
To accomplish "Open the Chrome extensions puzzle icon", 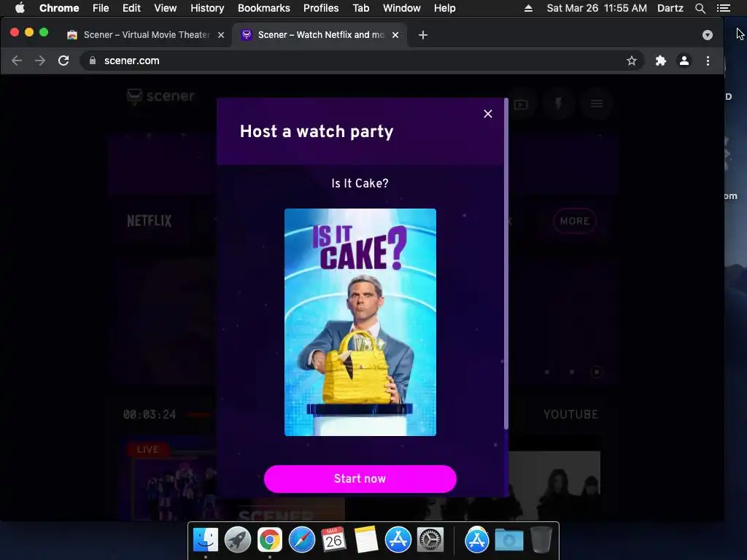I will (x=660, y=61).
